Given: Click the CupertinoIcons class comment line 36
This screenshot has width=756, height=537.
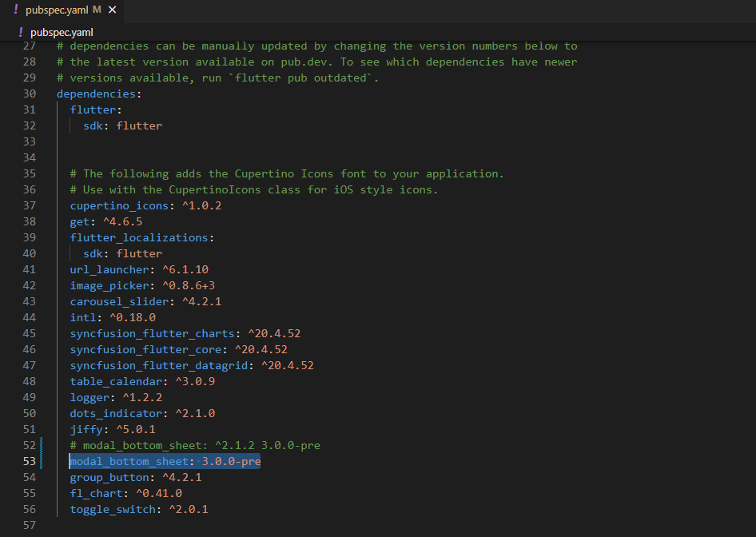Looking at the screenshot, I should tap(254, 190).
